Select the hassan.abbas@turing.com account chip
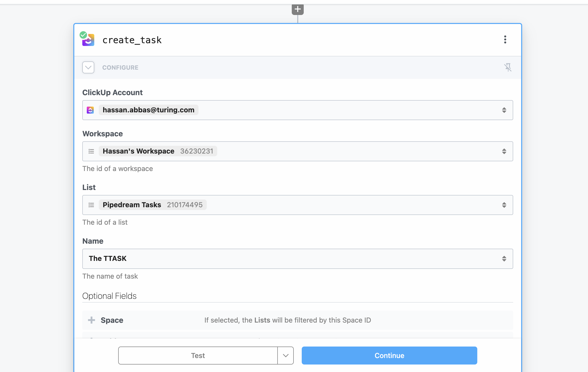 [x=148, y=110]
